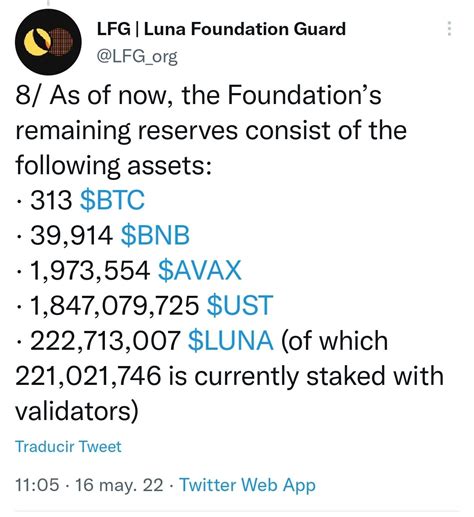Open the $BNB cashtag
This screenshot has width=474, height=517.
click(155, 235)
